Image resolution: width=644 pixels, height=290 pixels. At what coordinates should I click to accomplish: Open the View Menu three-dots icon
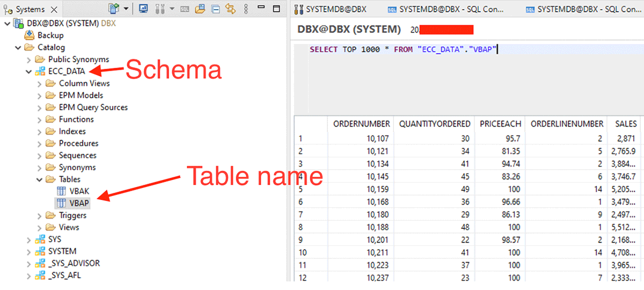[x=246, y=9]
